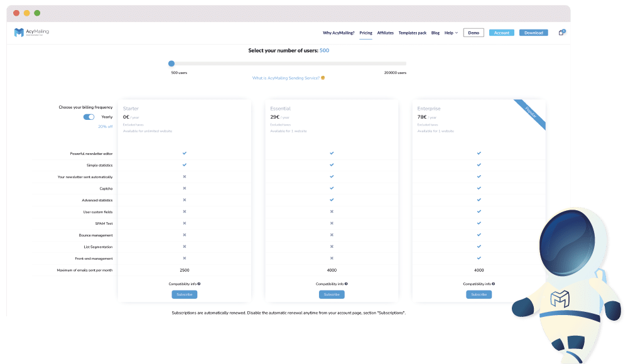Click the user count slider handle
The width and height of the screenshot is (628, 364).
pos(171,63)
